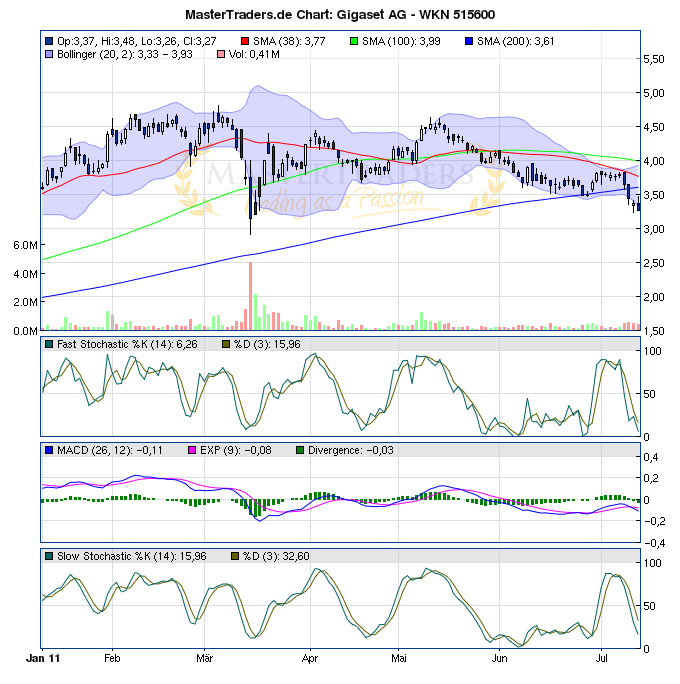The image size is (680, 684).
Task: Click the Apr date axis label
Action: click(x=310, y=659)
